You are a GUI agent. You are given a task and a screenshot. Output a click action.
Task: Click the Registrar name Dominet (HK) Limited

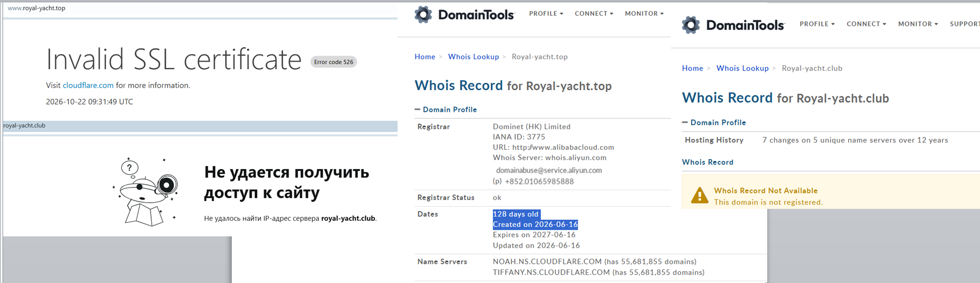[x=532, y=126]
